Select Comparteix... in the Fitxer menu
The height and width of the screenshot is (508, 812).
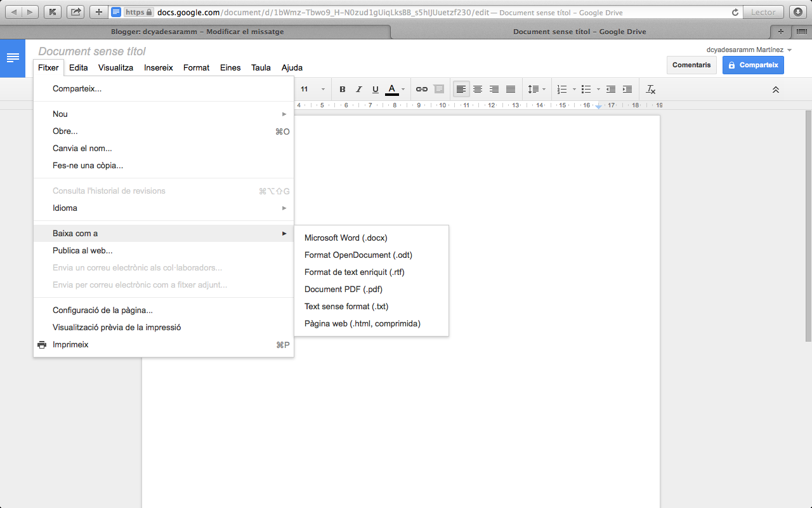[164, 89]
